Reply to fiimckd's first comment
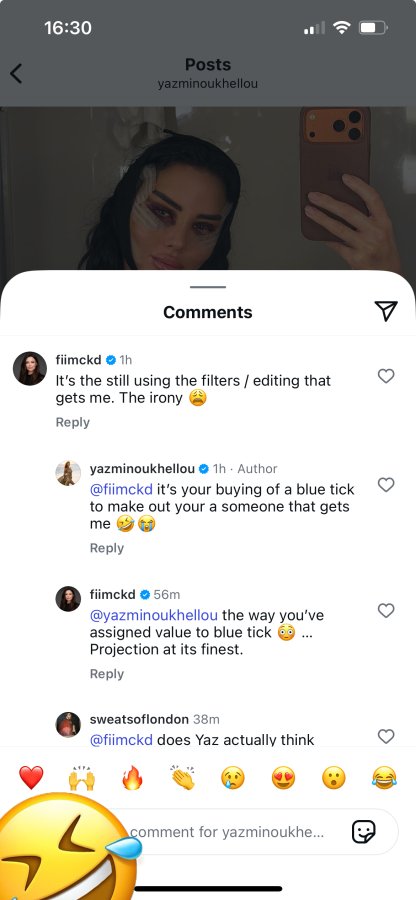 [72, 422]
